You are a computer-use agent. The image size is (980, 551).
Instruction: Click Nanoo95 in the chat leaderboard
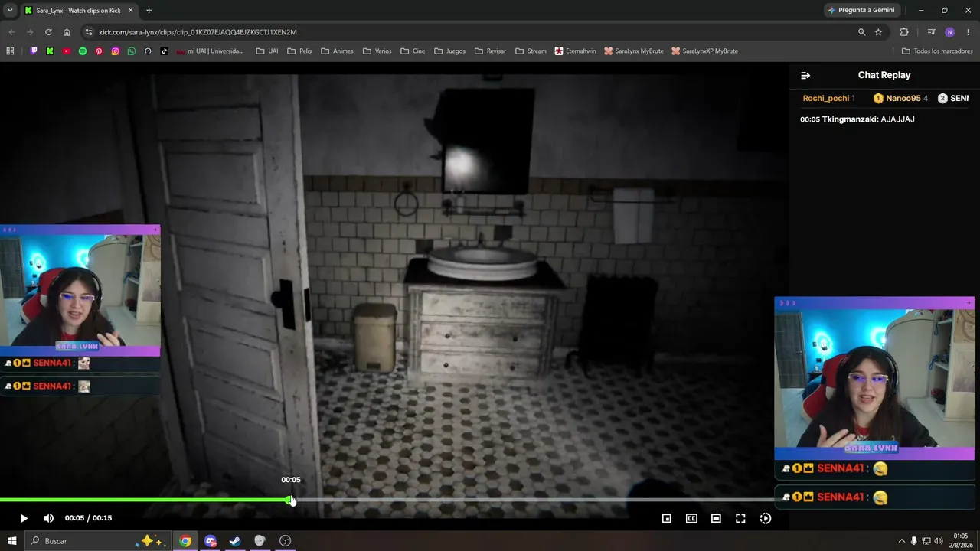(x=903, y=98)
